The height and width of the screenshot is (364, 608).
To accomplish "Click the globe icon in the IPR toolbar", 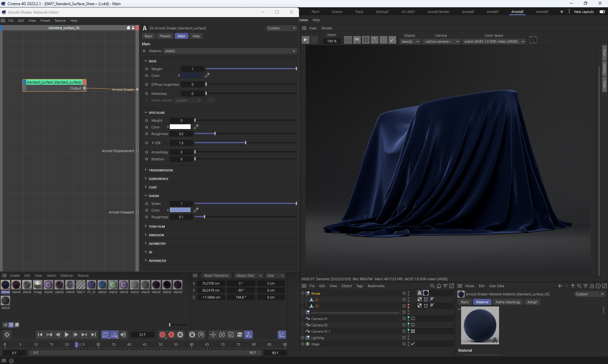I will pos(366,40).
